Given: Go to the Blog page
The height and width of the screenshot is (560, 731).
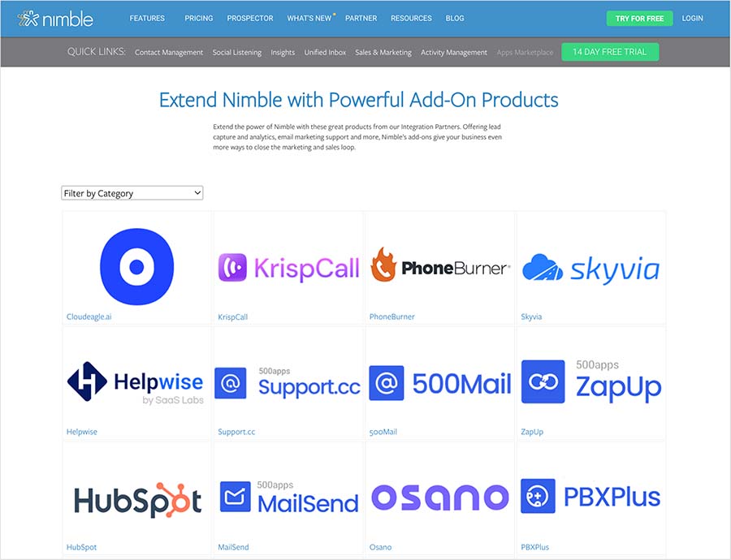Looking at the screenshot, I should click(x=455, y=18).
